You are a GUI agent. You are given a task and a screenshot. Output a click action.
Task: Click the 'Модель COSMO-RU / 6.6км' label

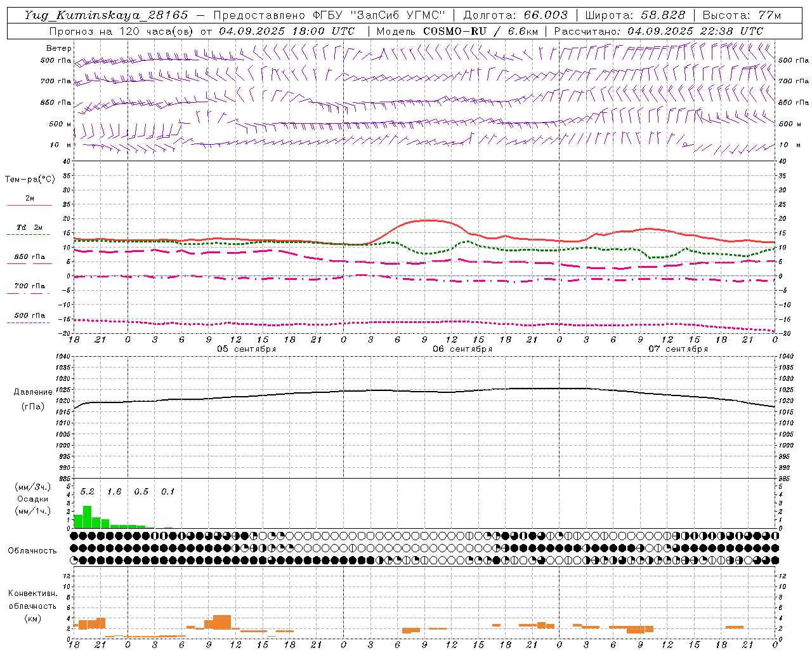457,31
